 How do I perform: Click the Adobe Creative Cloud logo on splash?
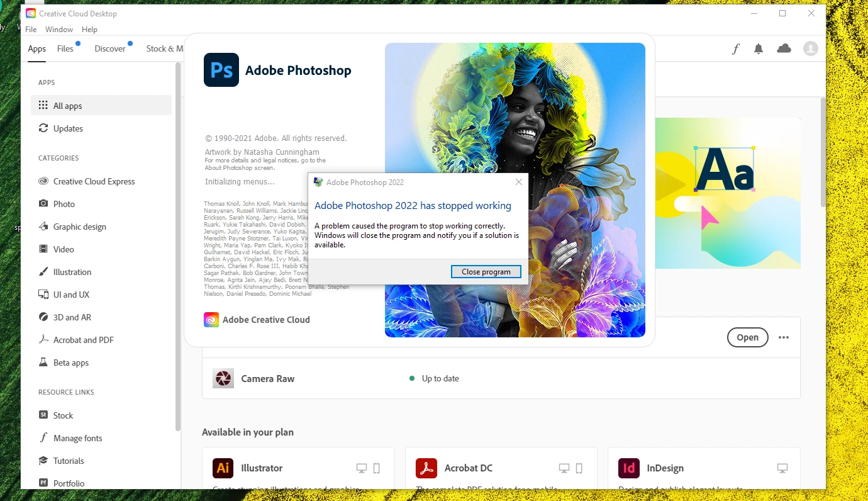[x=211, y=320]
